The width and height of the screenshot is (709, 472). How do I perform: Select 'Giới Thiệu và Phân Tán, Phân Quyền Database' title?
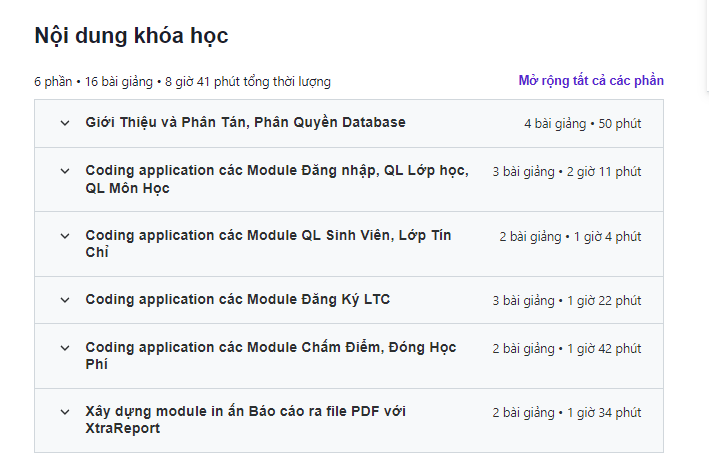[x=245, y=123]
